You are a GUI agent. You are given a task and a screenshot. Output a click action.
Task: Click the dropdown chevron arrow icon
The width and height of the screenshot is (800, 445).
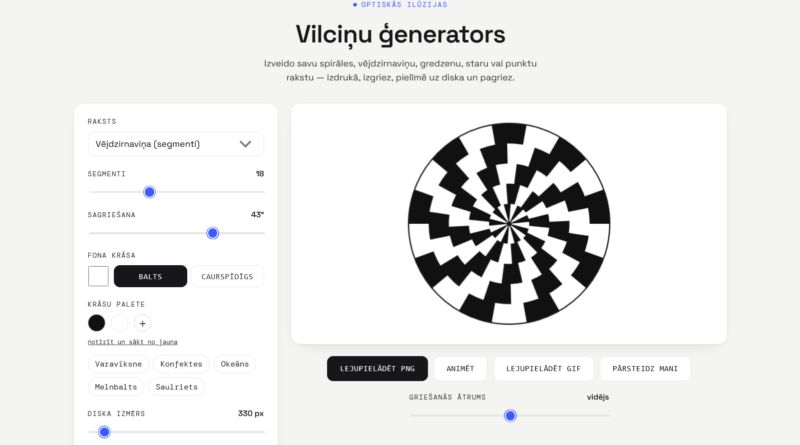coord(245,144)
